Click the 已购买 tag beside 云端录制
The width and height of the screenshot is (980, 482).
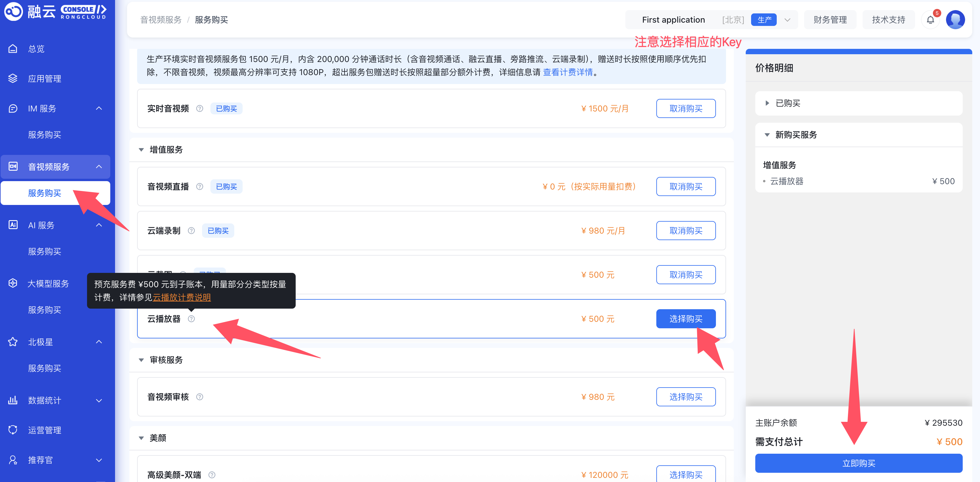point(218,231)
